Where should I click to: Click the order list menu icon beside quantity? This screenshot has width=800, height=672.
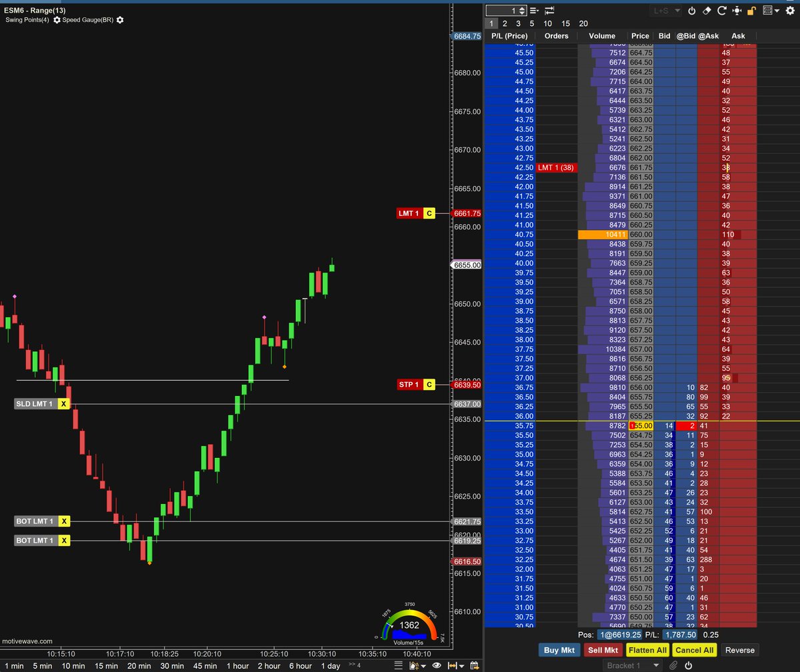point(535,11)
